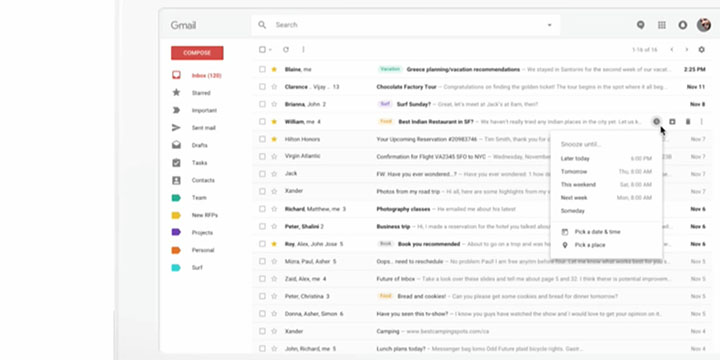The width and height of the screenshot is (720, 360).
Task: Go to newer messages arrow
Action: click(672, 50)
